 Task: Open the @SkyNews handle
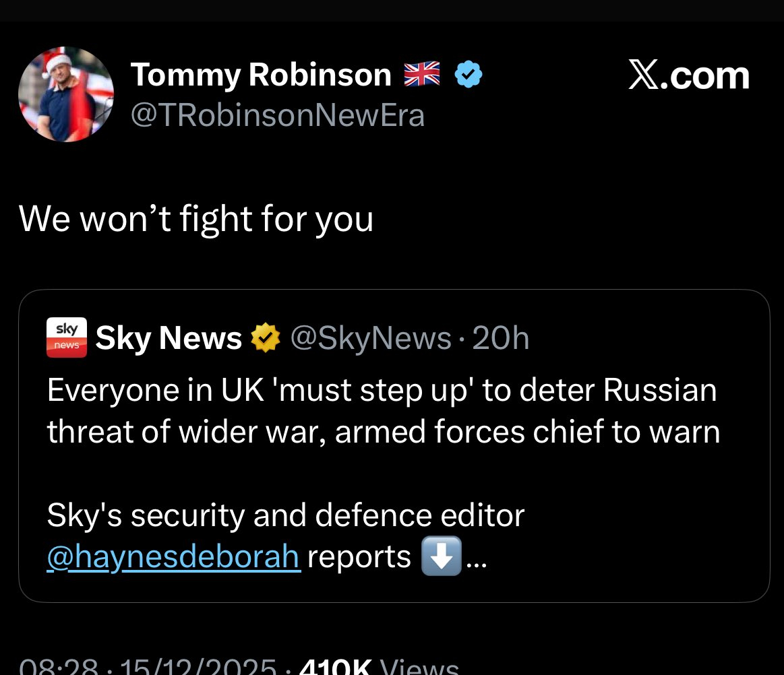pos(370,338)
